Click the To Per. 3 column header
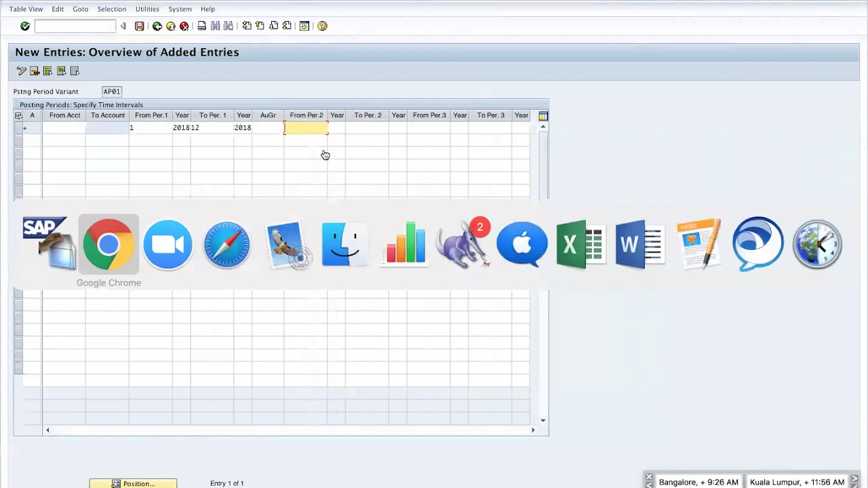This screenshot has height=488, width=868. tap(490, 115)
